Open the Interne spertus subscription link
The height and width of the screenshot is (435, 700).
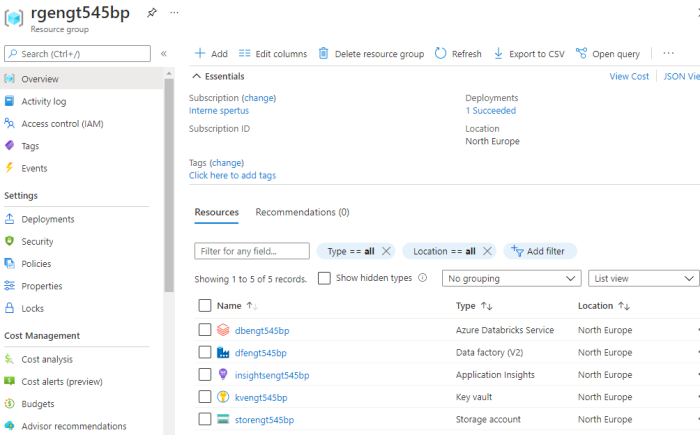[x=219, y=111]
